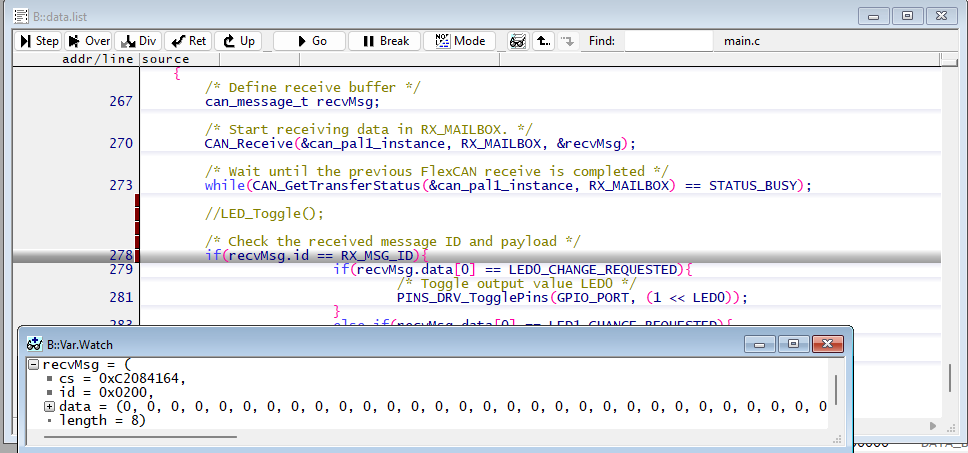Click the Step debug button
Image resolution: width=968 pixels, height=453 pixels.
[x=38, y=41]
